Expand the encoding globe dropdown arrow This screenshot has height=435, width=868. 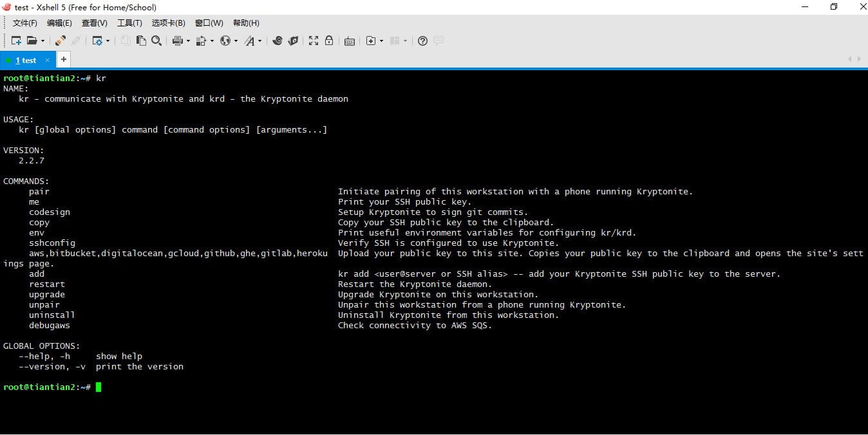pos(236,41)
